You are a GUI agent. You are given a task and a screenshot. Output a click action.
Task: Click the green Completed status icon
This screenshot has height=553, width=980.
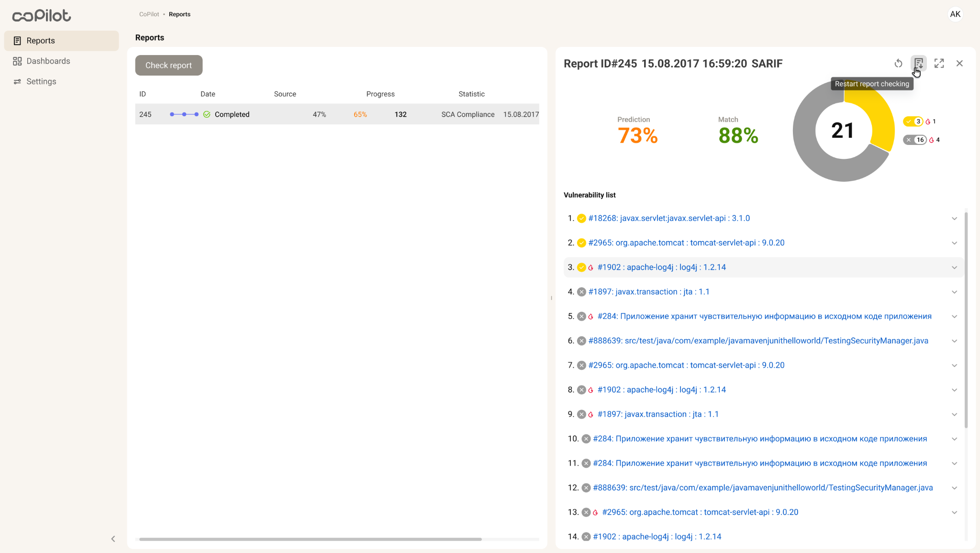[207, 114]
